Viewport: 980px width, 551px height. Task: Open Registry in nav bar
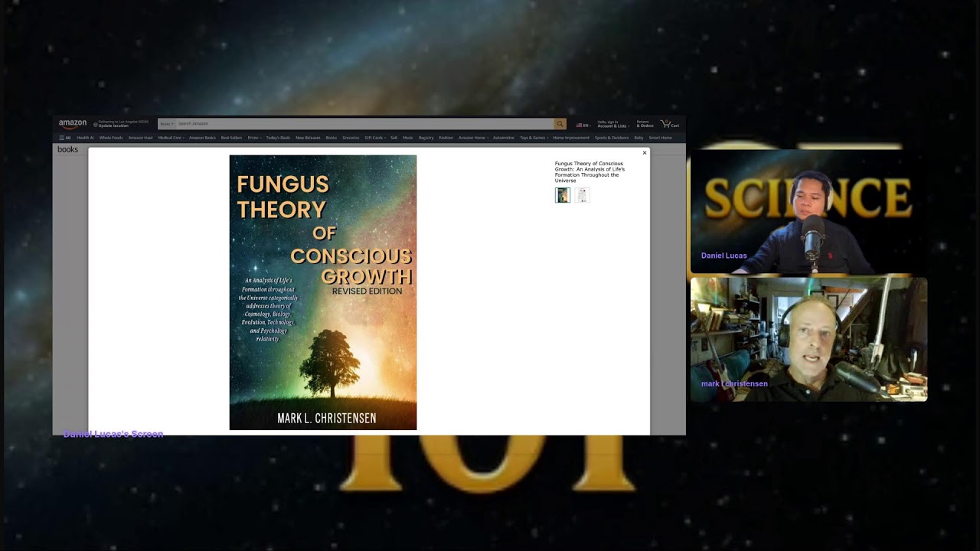point(426,138)
